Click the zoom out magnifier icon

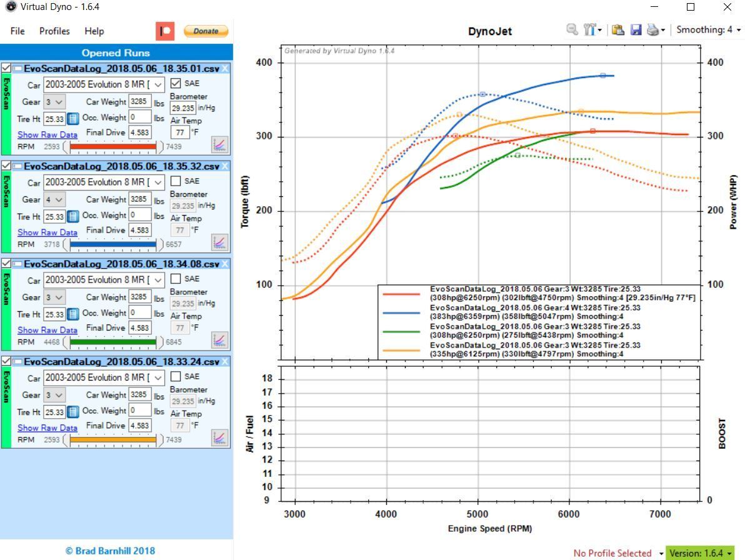click(x=572, y=30)
